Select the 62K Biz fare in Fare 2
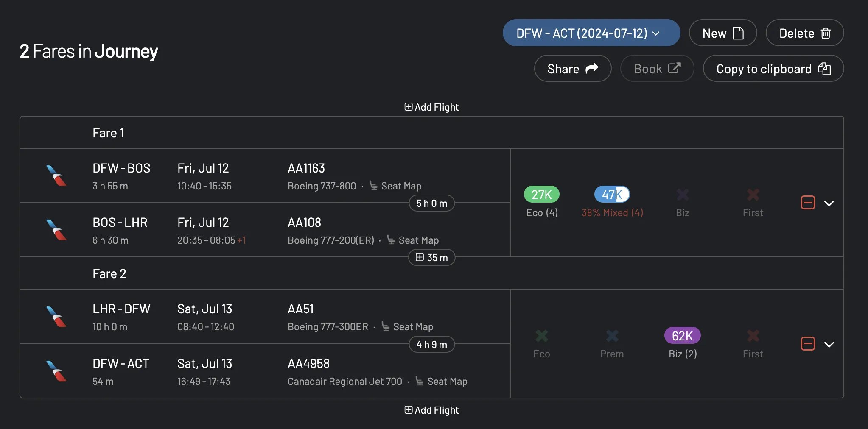Viewport: 868px width, 429px height. 682,336
